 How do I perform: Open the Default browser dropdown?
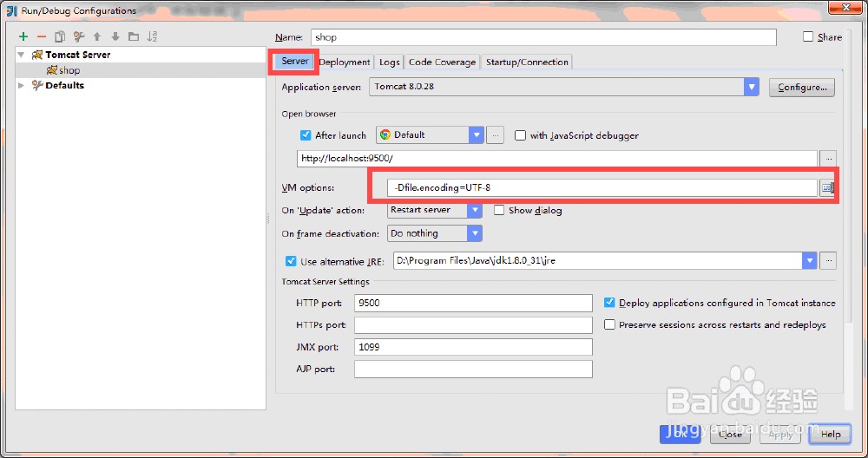(476, 135)
